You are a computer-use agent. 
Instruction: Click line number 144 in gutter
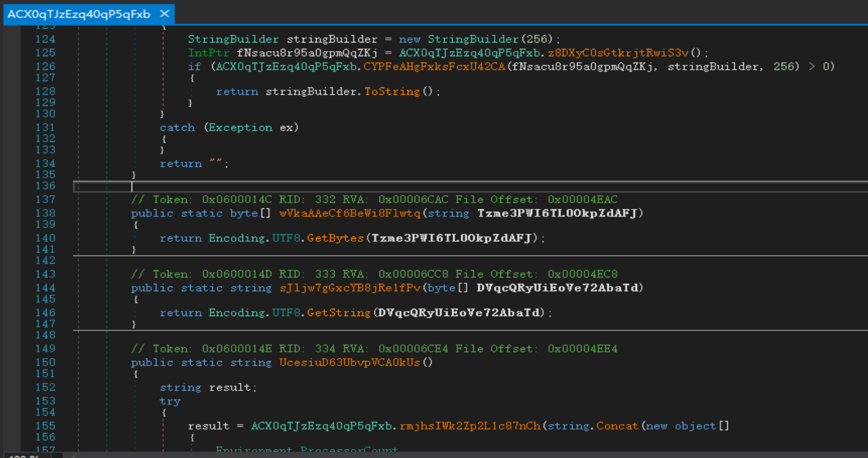[x=45, y=288]
